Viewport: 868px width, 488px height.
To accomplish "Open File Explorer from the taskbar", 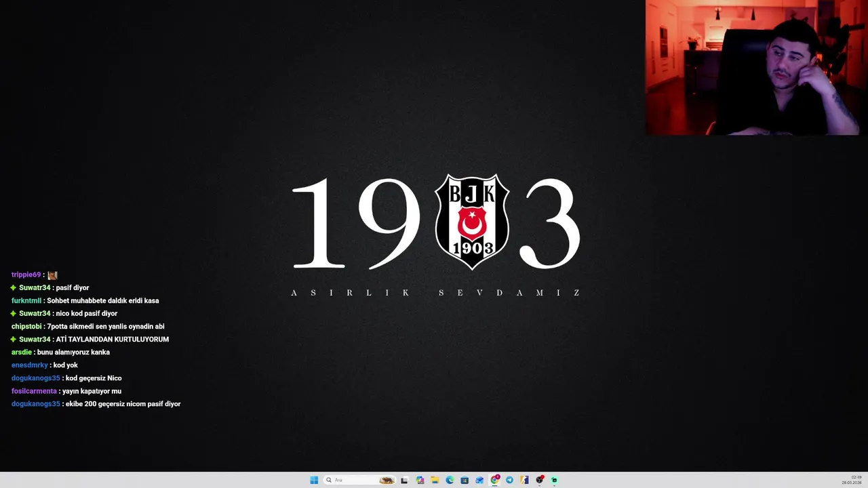I will [435, 480].
